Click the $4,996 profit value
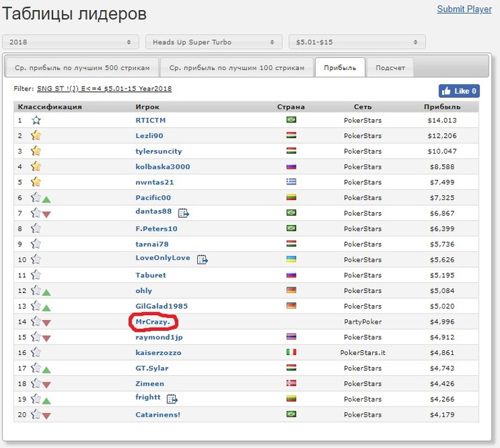Image resolution: width=500 pixels, height=448 pixels. 442,322
